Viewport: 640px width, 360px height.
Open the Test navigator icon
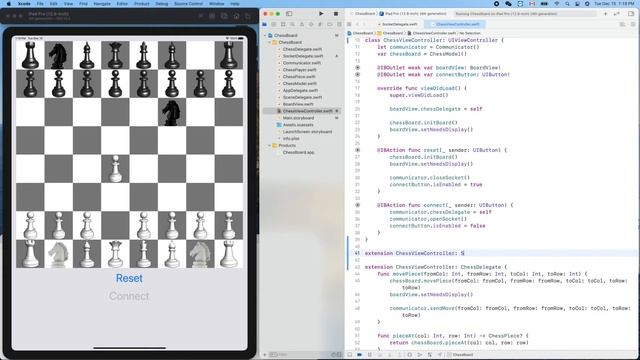click(x=311, y=24)
